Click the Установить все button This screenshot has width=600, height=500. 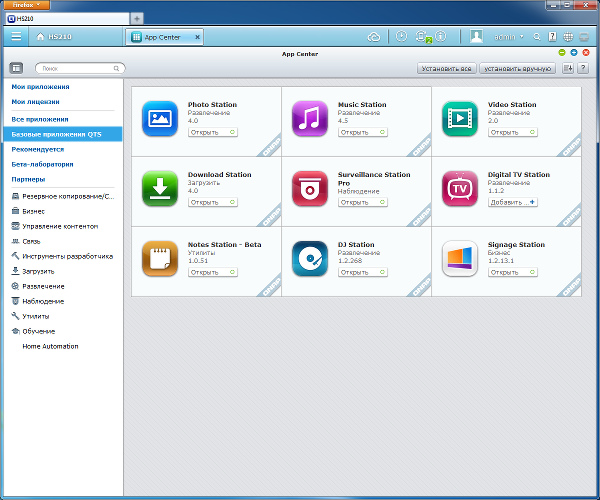[x=446, y=68]
